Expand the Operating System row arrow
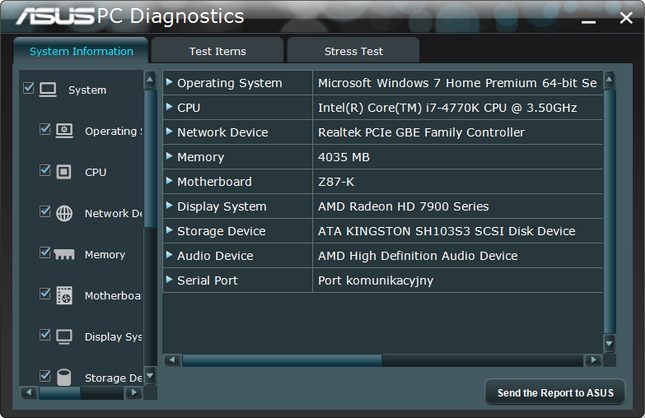The width and height of the screenshot is (645, 418). 169,82
